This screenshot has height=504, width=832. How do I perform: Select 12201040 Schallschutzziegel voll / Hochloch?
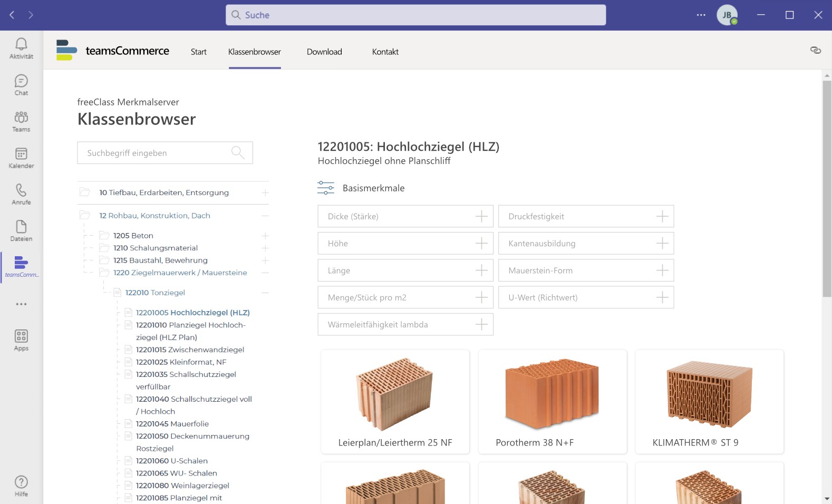coord(194,405)
